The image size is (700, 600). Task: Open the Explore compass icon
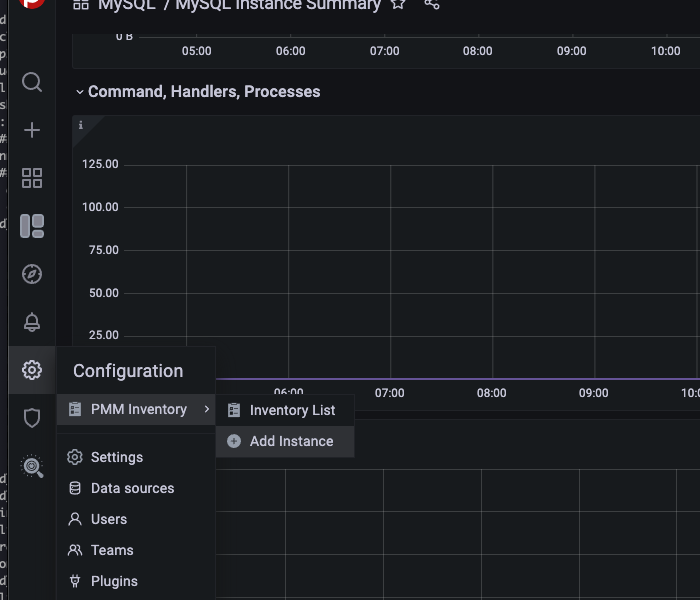pyautogui.click(x=32, y=274)
